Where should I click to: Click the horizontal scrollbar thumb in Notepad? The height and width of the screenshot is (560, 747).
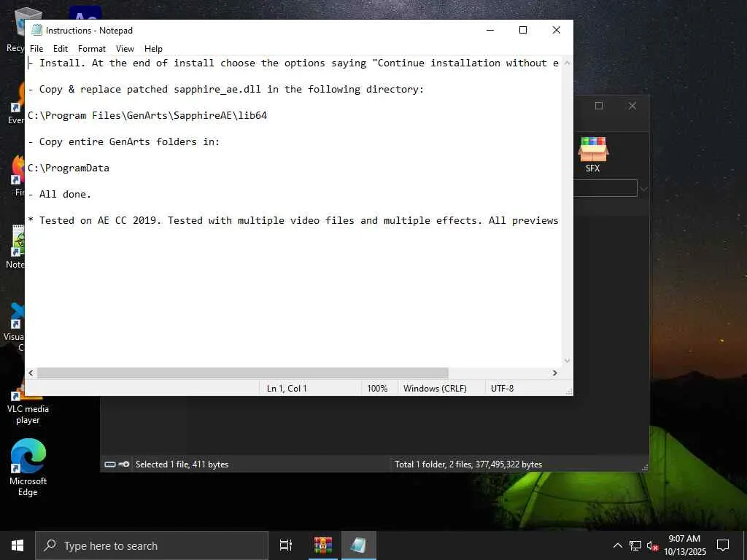tap(242, 373)
